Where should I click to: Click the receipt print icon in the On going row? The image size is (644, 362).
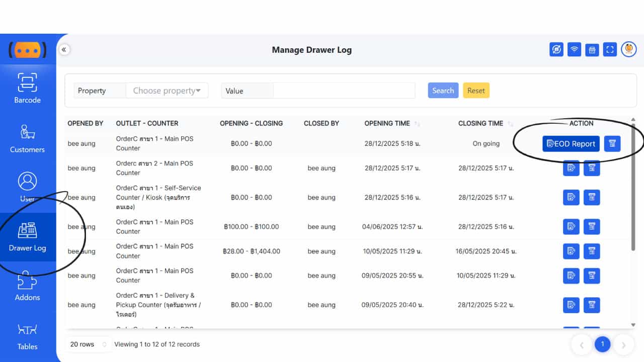612,144
